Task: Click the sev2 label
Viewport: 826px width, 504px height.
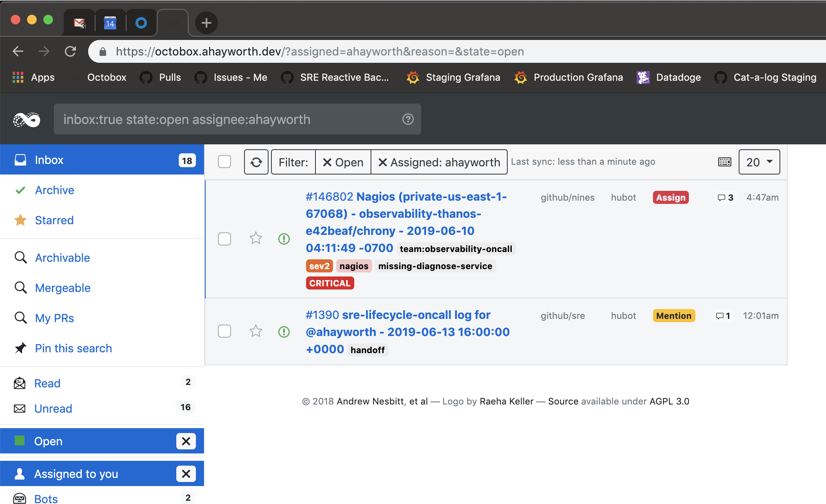Action: pos(319,266)
